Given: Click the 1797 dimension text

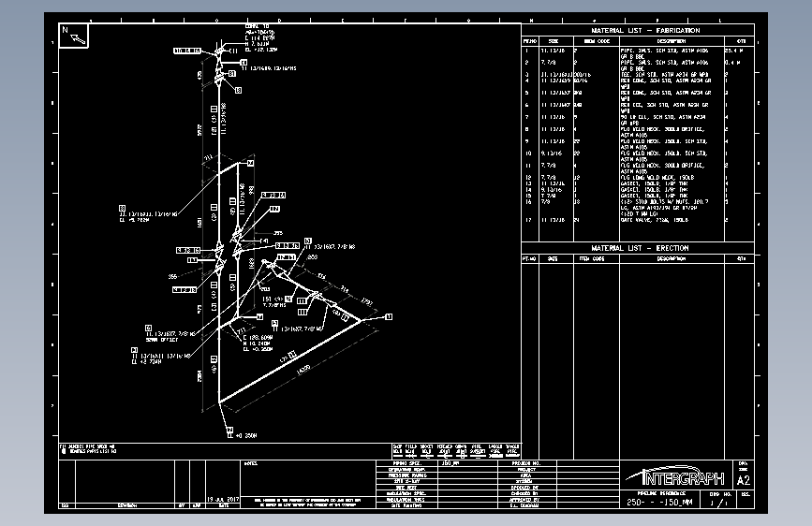Looking at the screenshot, I should tap(366, 301).
